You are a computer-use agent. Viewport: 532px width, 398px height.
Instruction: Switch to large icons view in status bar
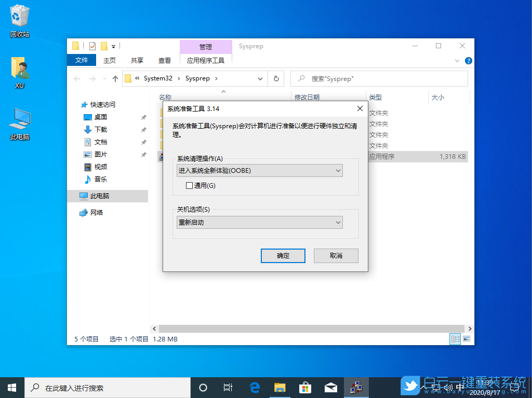[x=466, y=339]
